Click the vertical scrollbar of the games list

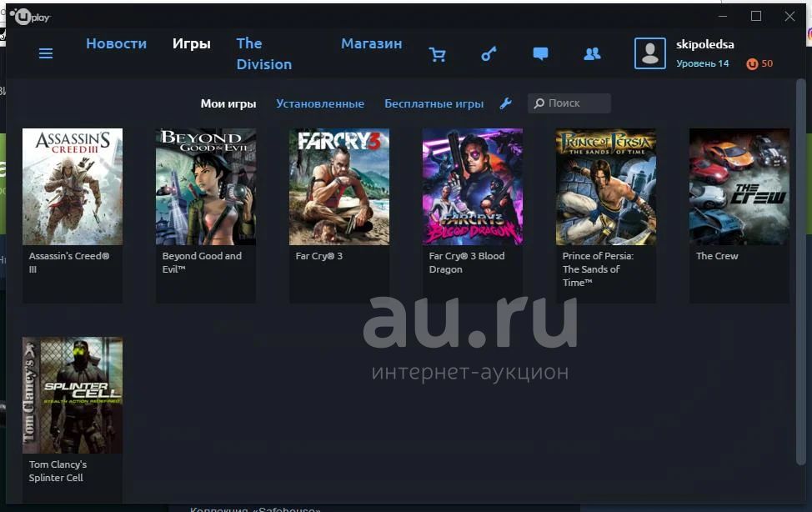point(800,272)
